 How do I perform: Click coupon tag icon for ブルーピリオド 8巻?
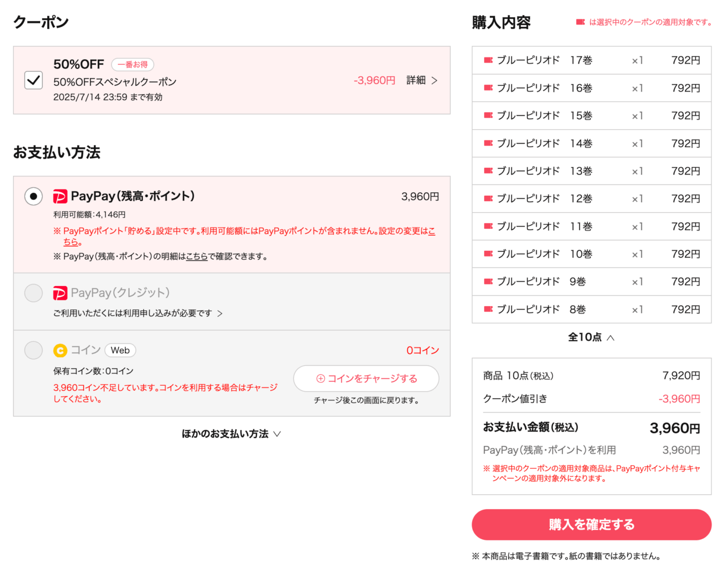[x=488, y=309]
